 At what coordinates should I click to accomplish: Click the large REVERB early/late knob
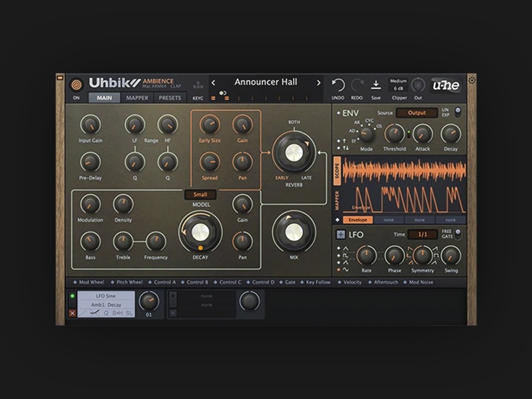click(294, 153)
